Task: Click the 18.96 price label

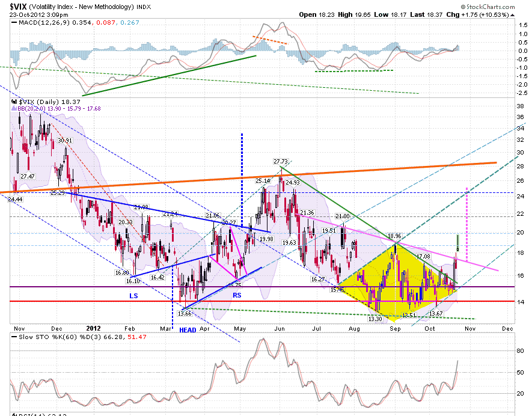Action: 394,236
